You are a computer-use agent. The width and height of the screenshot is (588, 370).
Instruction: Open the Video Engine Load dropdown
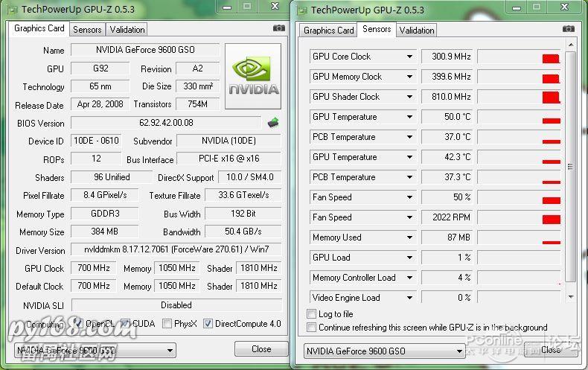pyautogui.click(x=409, y=298)
